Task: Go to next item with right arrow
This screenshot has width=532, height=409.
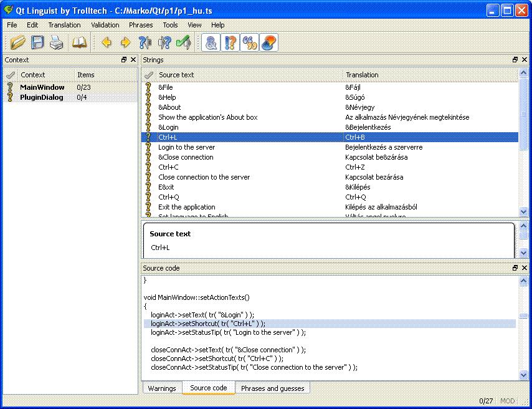Action: [126, 42]
